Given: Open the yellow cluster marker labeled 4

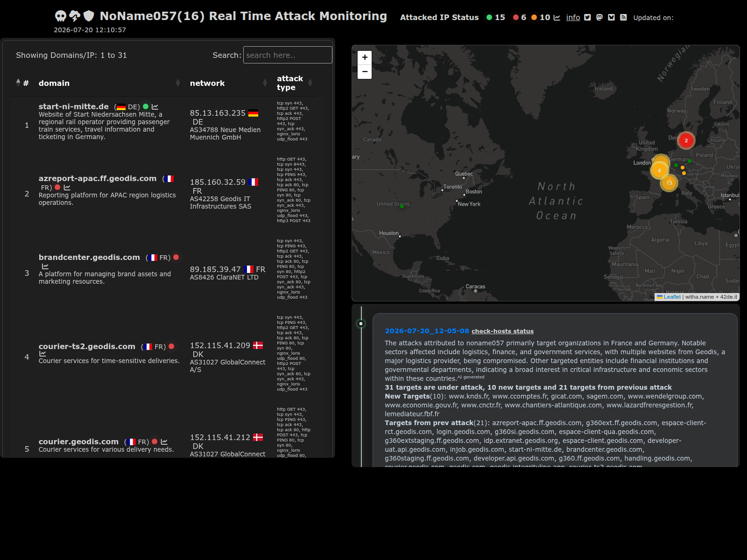Looking at the screenshot, I should point(659,170).
